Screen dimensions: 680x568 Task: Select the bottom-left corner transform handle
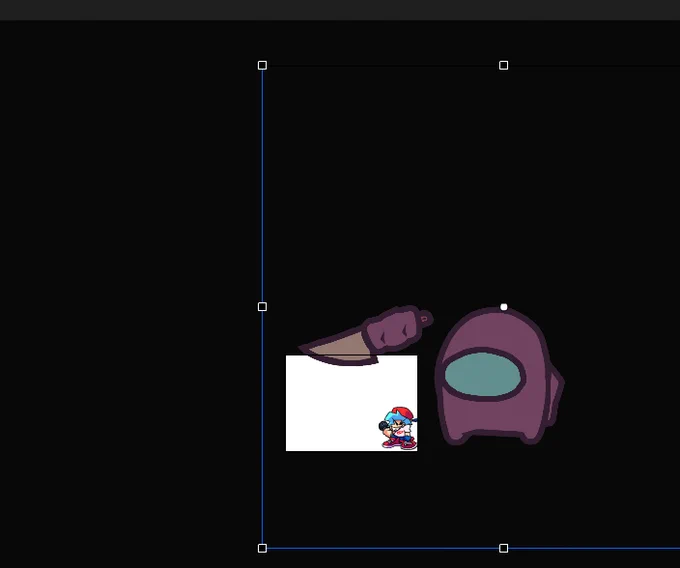coord(262,548)
